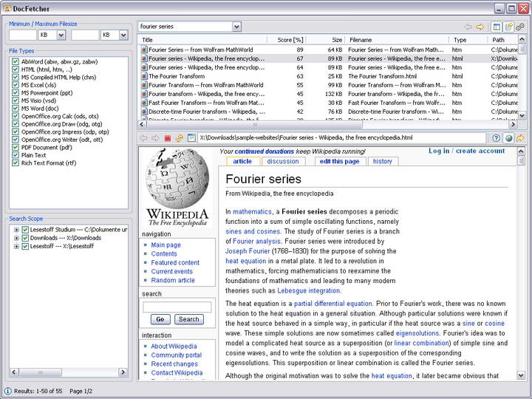
Task: Click the next results page arrow
Action: [x=480, y=27]
